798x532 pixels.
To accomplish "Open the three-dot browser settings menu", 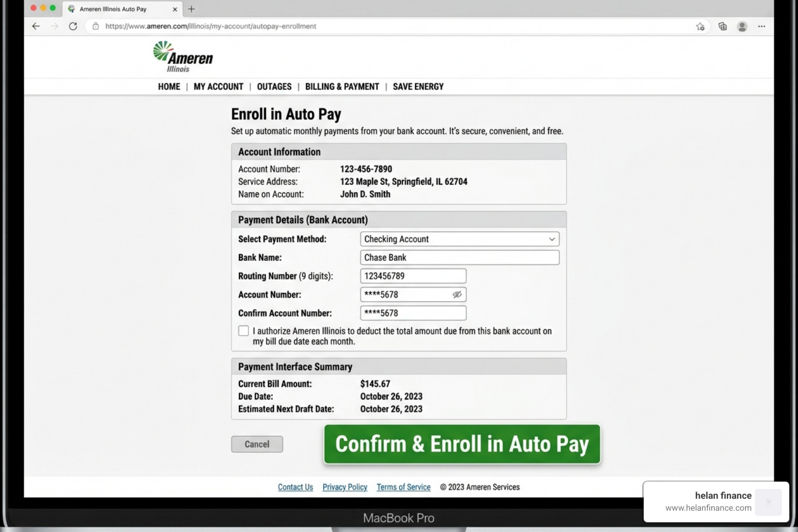I will click(x=762, y=26).
